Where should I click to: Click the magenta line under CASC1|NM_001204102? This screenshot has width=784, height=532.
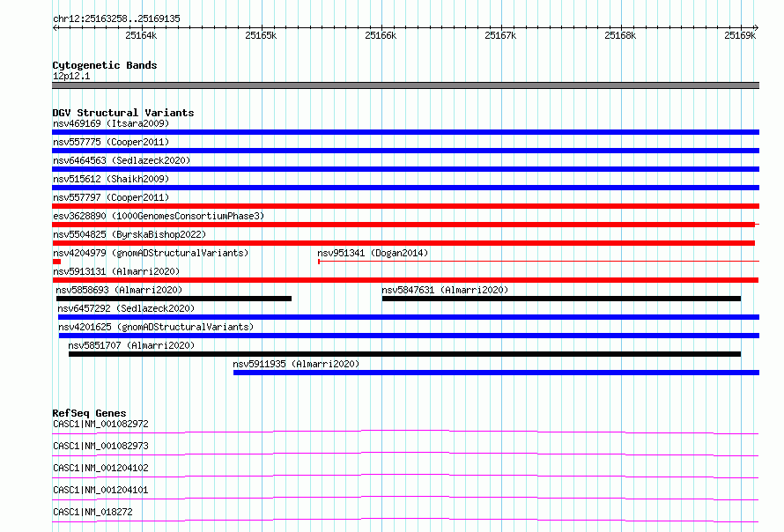(x=405, y=476)
